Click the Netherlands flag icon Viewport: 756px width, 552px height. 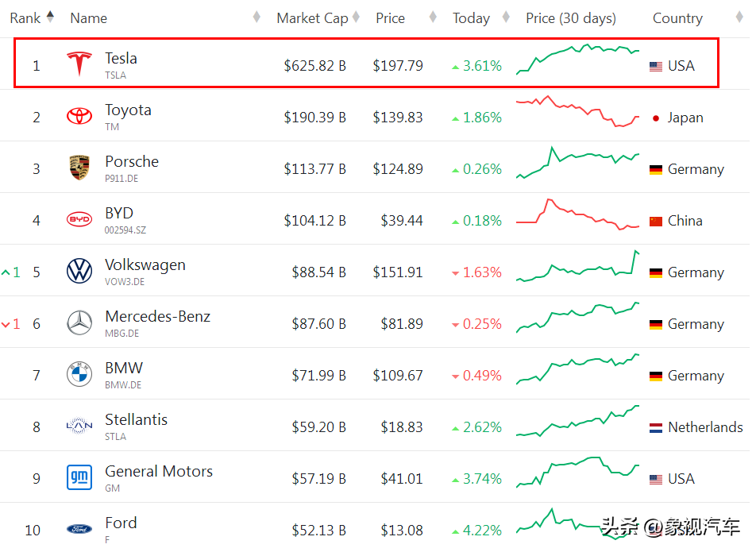656,427
